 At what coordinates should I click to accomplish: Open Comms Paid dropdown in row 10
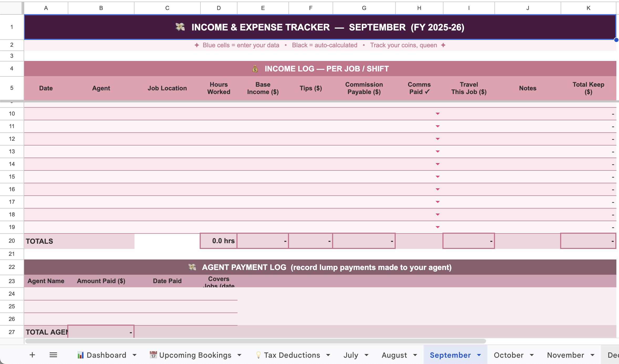[438, 114]
